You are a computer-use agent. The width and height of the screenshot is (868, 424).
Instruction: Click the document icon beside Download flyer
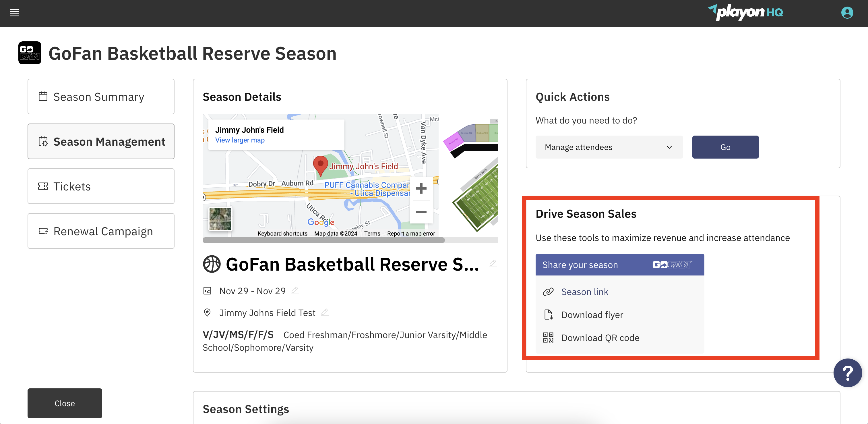pyautogui.click(x=549, y=314)
